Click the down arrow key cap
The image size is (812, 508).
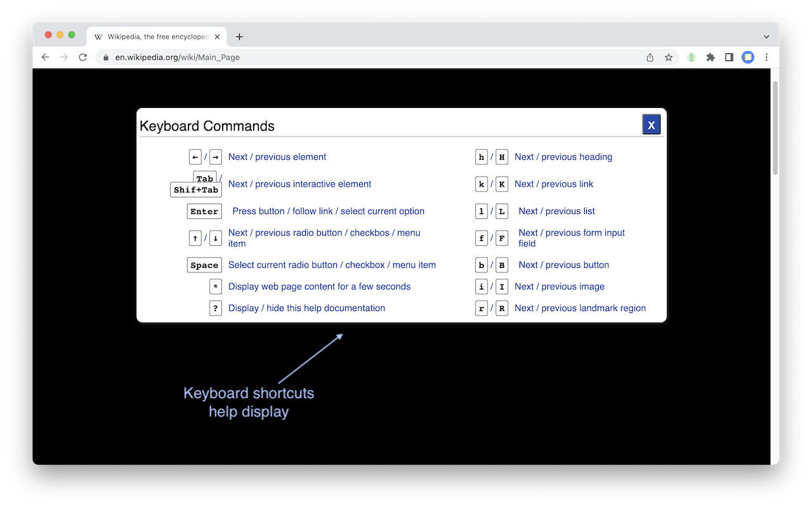click(x=216, y=238)
